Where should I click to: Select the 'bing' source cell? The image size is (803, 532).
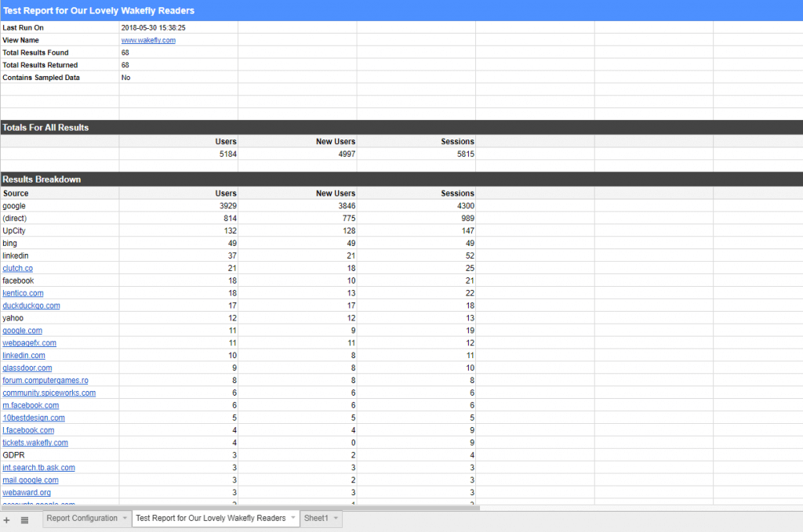(60, 244)
